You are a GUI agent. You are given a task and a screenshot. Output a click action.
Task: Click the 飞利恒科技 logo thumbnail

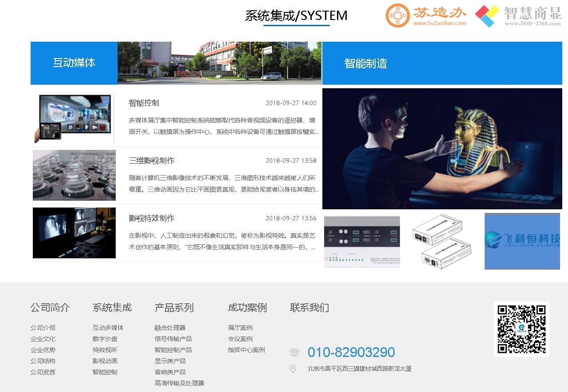point(522,241)
